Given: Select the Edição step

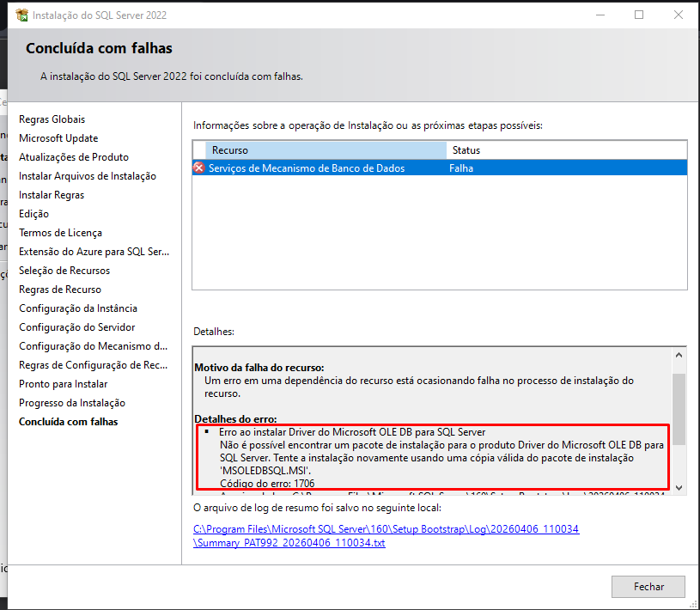Looking at the screenshot, I should click(34, 213).
